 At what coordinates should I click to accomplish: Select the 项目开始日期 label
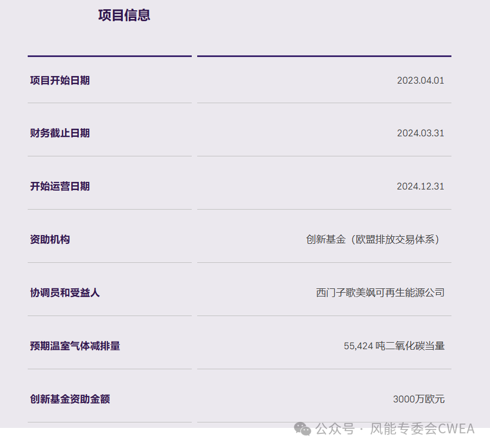click(x=60, y=80)
